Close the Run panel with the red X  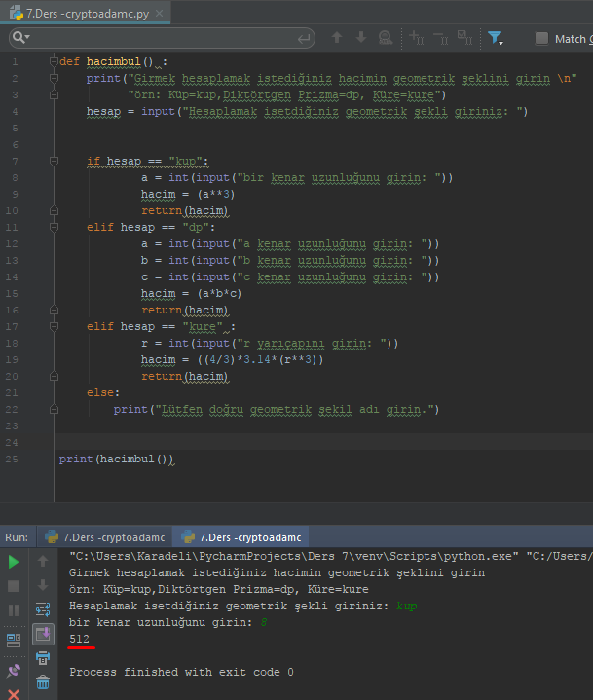click(14, 693)
